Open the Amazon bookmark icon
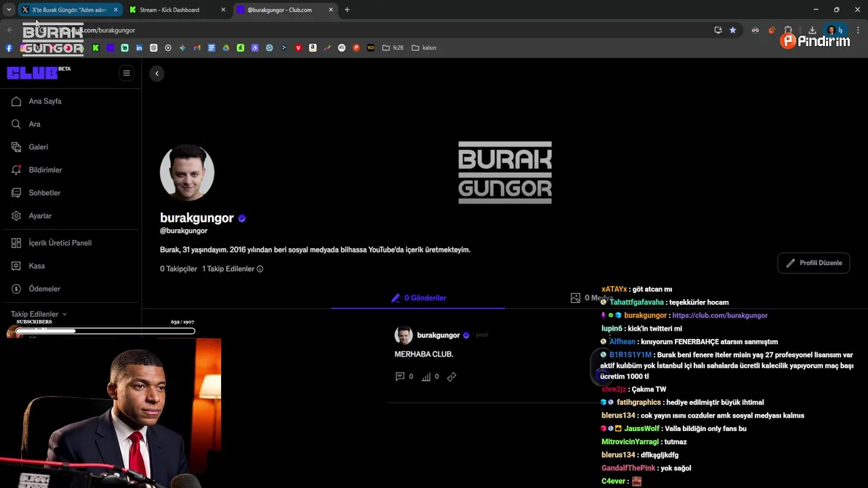The image size is (868, 488). pyautogui.click(x=313, y=48)
